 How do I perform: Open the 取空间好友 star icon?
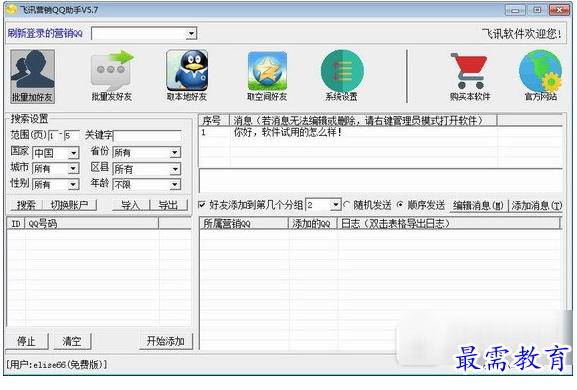267,77
